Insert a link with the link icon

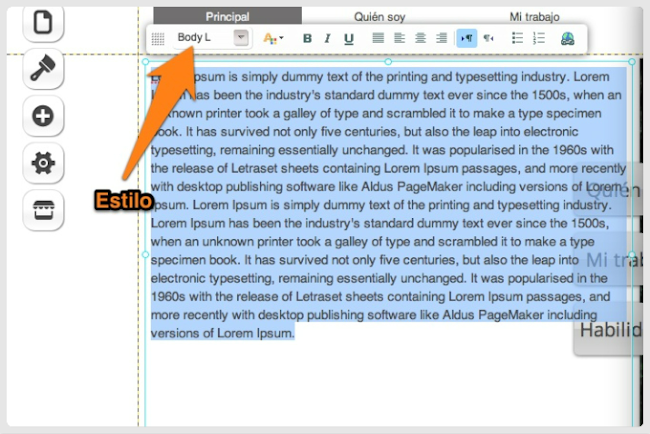[569, 39]
